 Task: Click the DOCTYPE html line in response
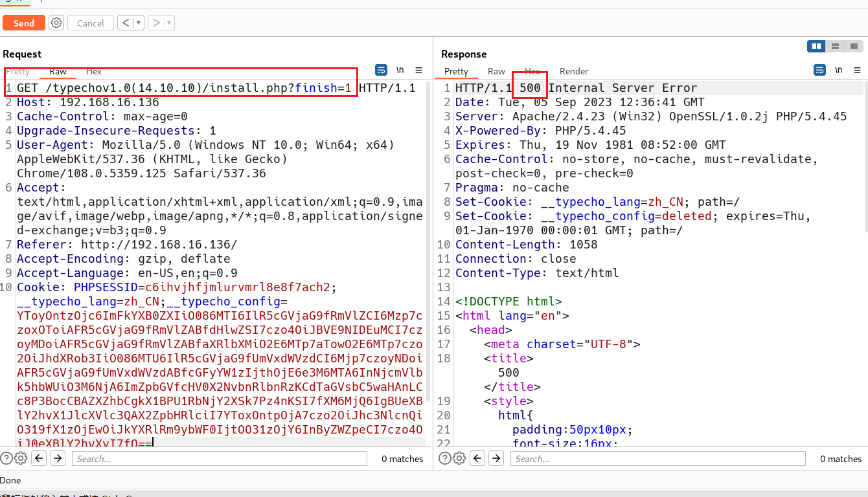[x=508, y=302]
